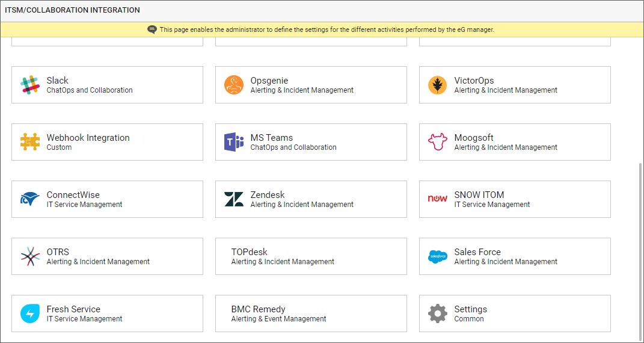Select the SNOW ITOM title text
This screenshot has width=644, height=343.
coord(479,195)
